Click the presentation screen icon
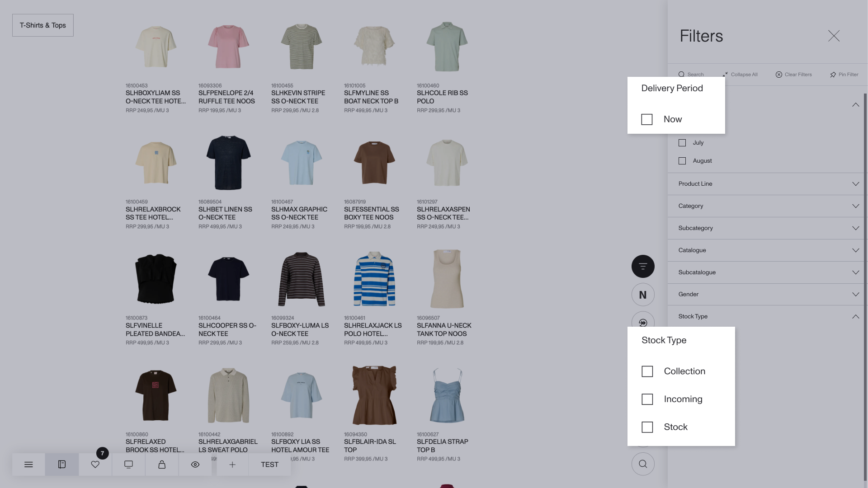868x488 pixels. pyautogui.click(x=128, y=465)
